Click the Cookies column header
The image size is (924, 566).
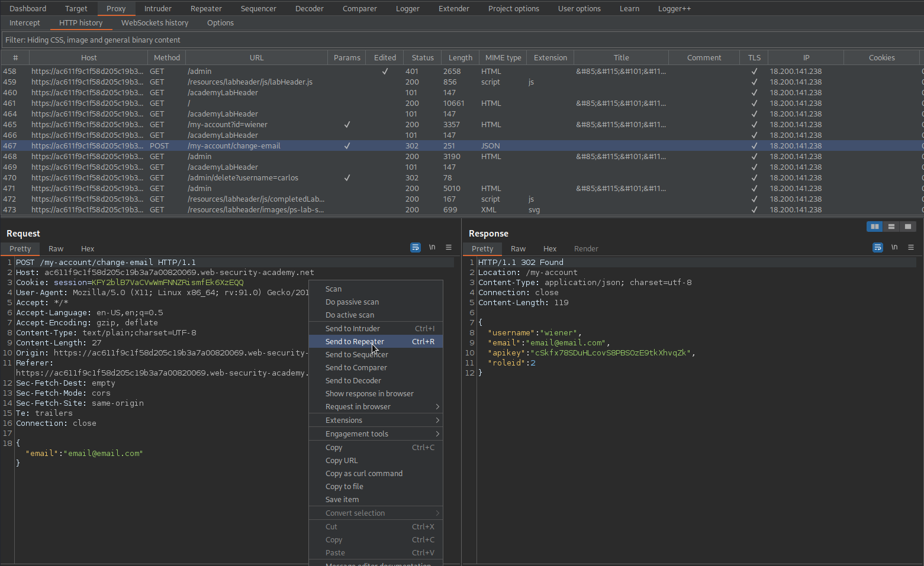coord(881,57)
